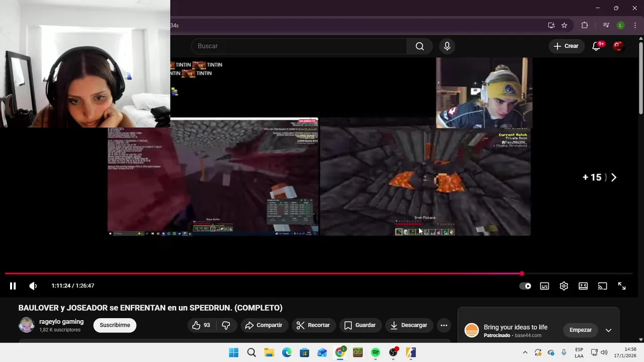The width and height of the screenshot is (644, 362).
Task: Open File Explorer from taskbar
Action: coord(269,352)
